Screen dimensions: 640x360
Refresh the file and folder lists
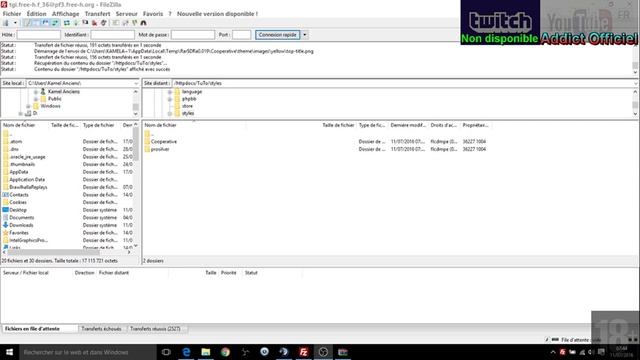[67, 23]
